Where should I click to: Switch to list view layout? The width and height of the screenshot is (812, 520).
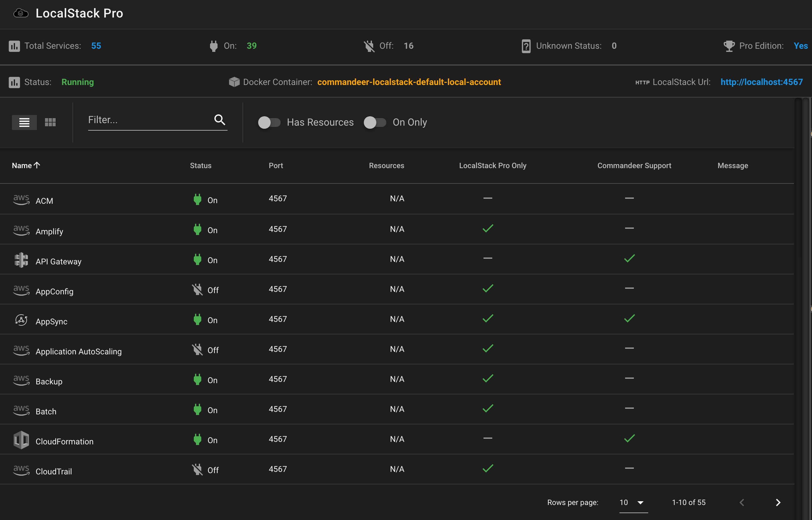coord(24,122)
